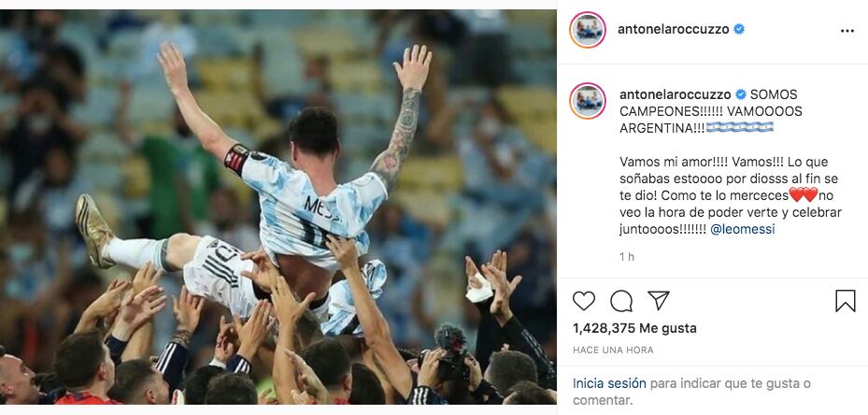Viewport: 868px width, 415px height.
Task: Open comments via speech bubble icon
Action: coord(621,301)
